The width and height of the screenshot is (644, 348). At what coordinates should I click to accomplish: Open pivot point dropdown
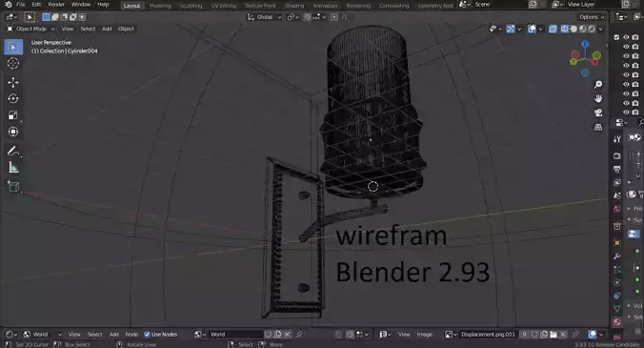(293, 17)
